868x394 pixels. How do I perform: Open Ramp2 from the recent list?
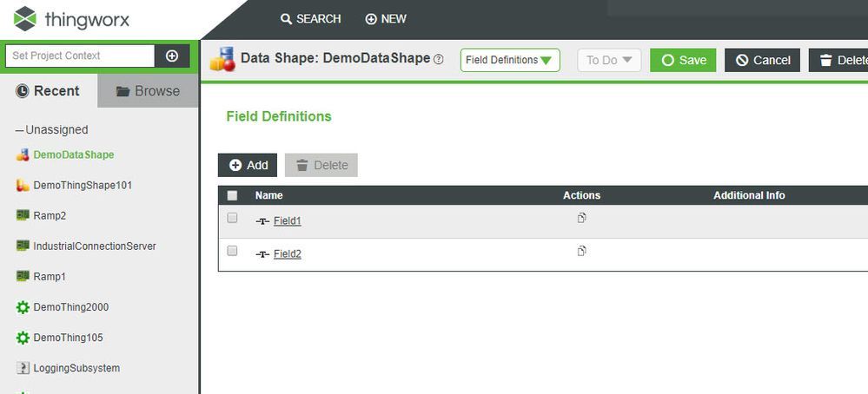coord(50,215)
